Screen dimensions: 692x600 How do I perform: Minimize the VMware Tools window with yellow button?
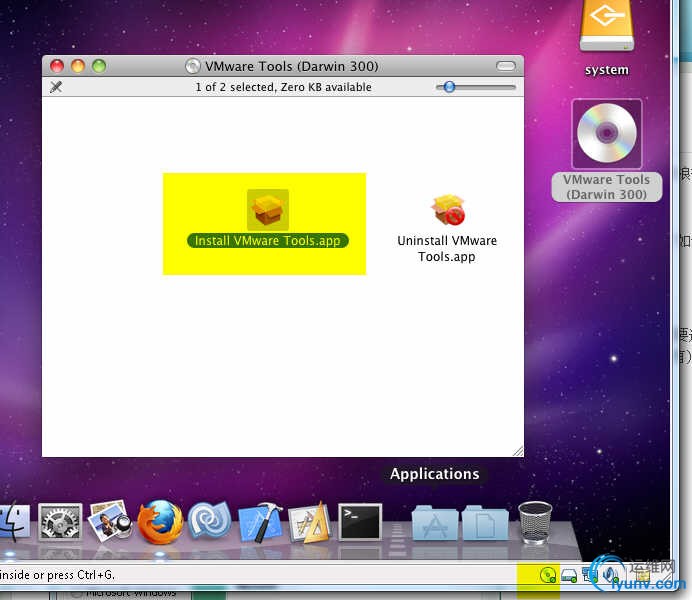[x=78, y=66]
